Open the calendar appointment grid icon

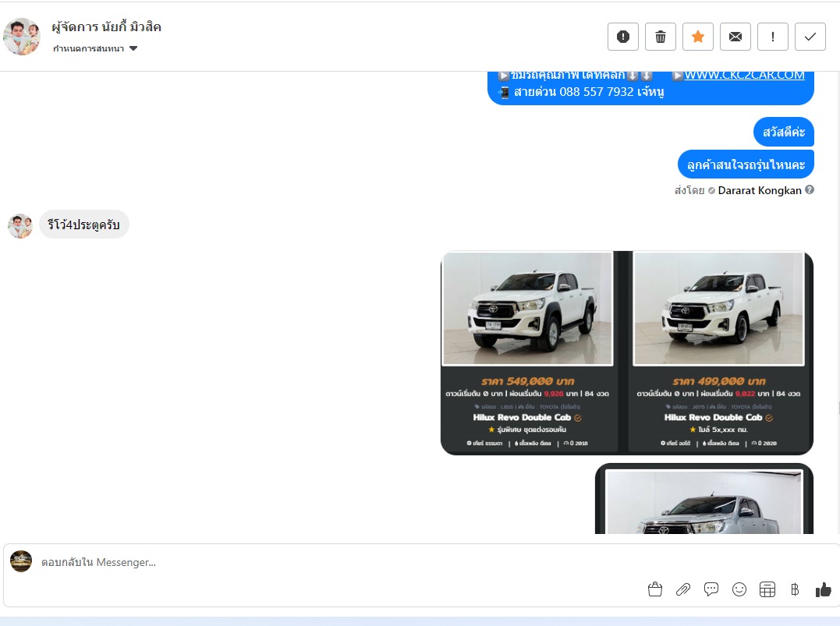pos(767,589)
